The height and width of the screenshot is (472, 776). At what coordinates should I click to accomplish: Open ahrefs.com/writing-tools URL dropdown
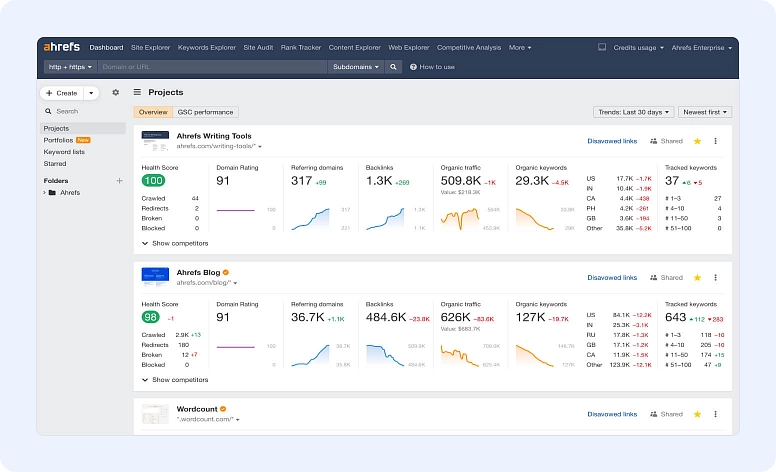coord(260,146)
